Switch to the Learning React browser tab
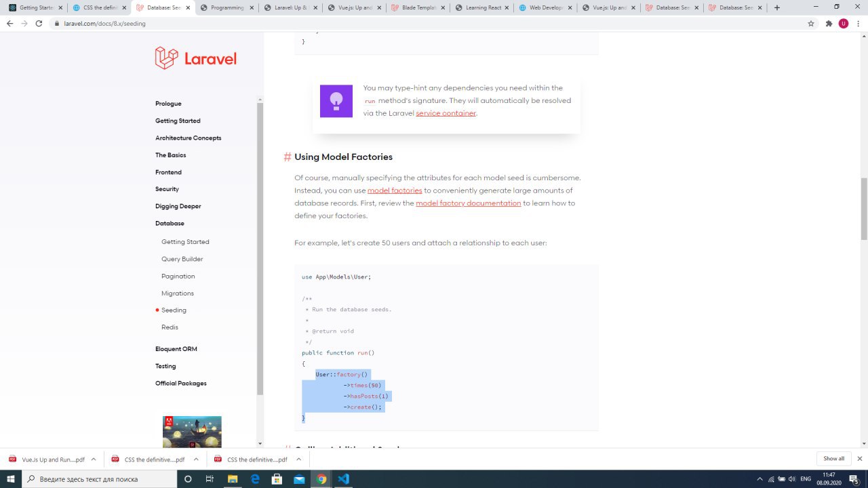The width and height of the screenshot is (868, 488). (481, 7)
